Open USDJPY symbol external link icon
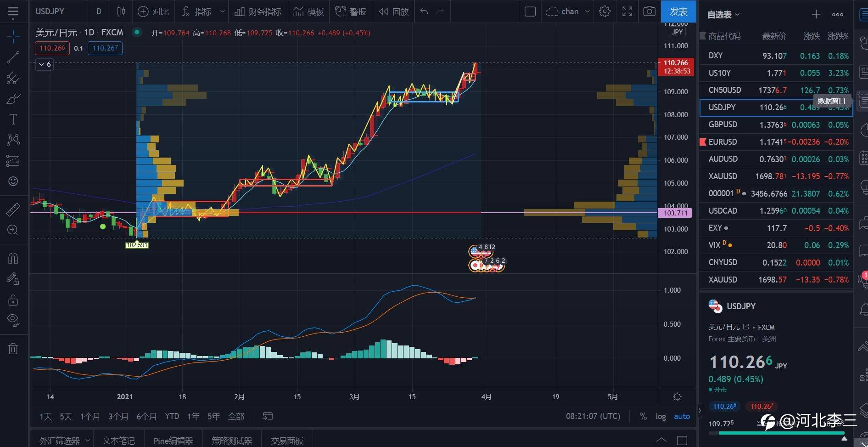The width and height of the screenshot is (868, 447). click(x=746, y=327)
